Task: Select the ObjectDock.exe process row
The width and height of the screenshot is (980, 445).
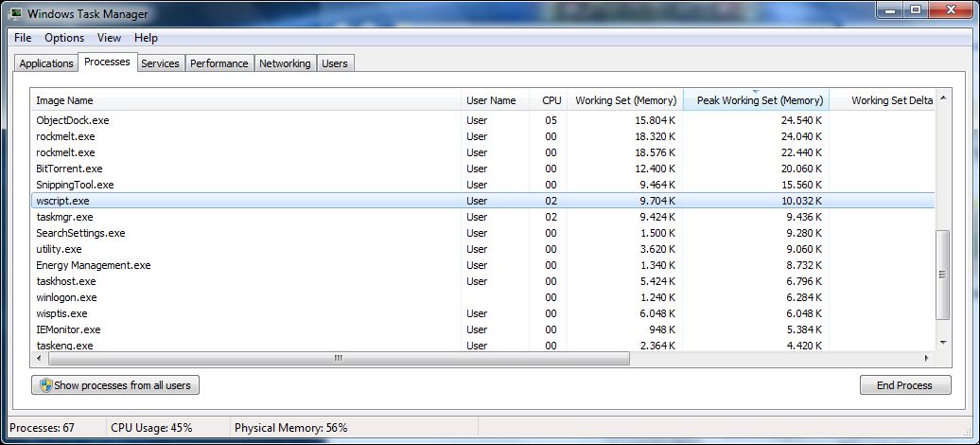Action: point(482,120)
